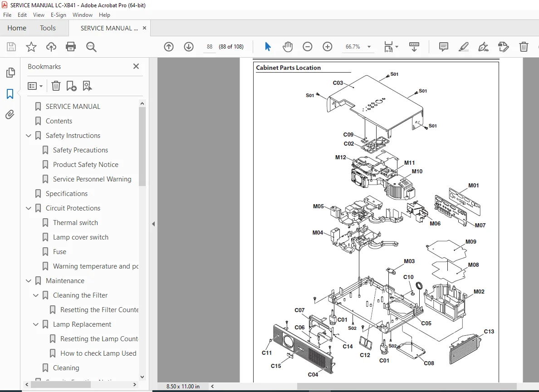Add the document to starred favorites

pos(31,47)
